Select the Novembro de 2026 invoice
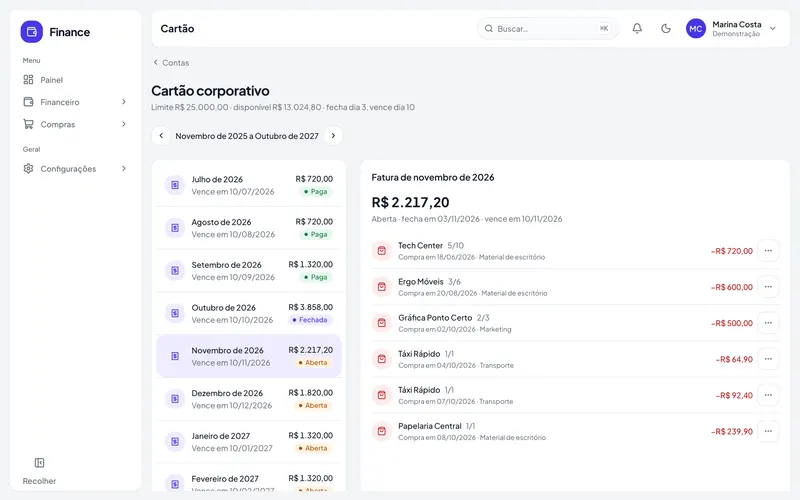This screenshot has height=500, width=800. (x=248, y=356)
